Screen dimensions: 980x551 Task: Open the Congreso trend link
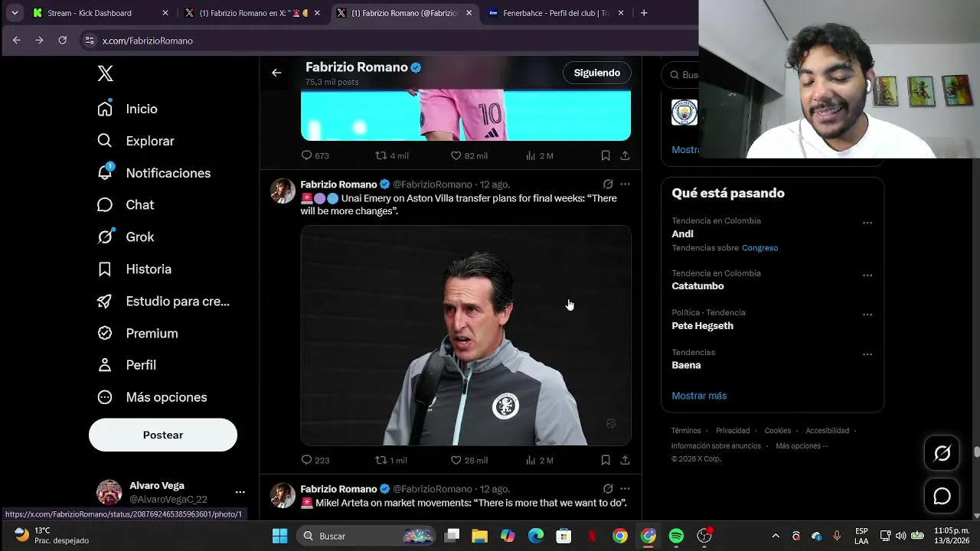[x=759, y=248]
